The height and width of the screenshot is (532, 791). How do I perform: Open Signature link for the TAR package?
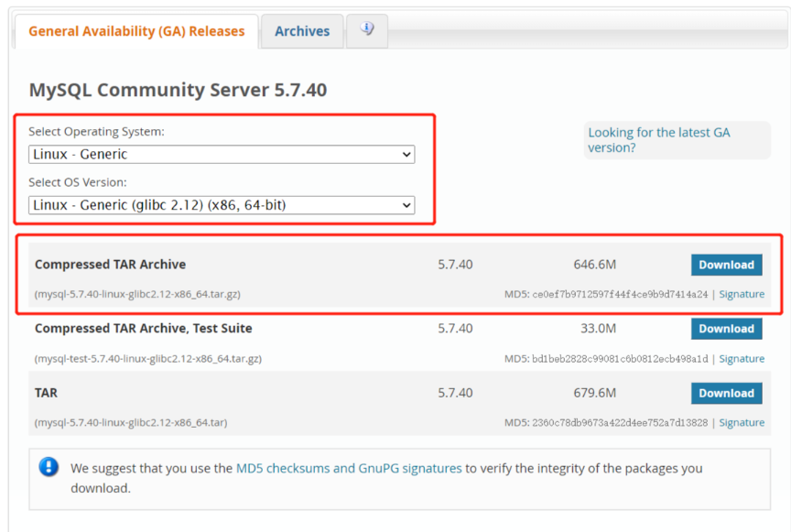[x=742, y=423]
